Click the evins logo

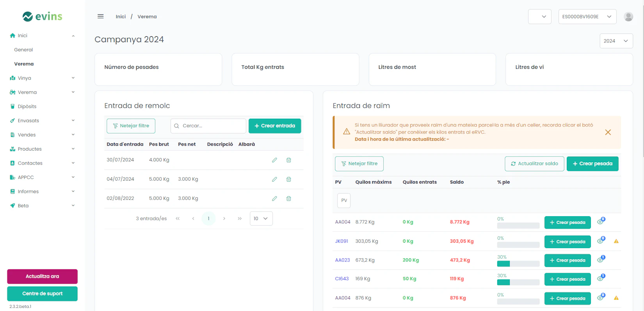(42, 16)
